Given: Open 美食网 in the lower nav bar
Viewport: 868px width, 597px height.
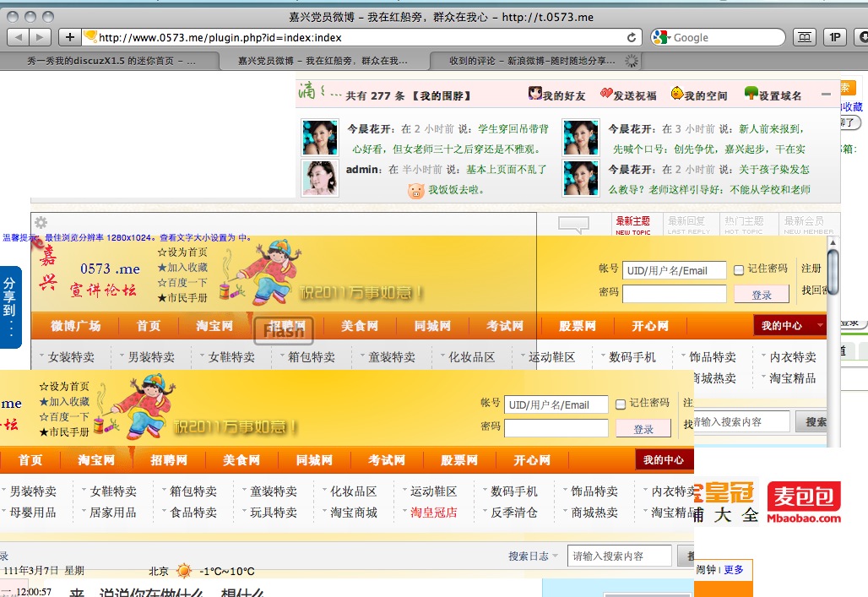Looking at the screenshot, I should [241, 459].
